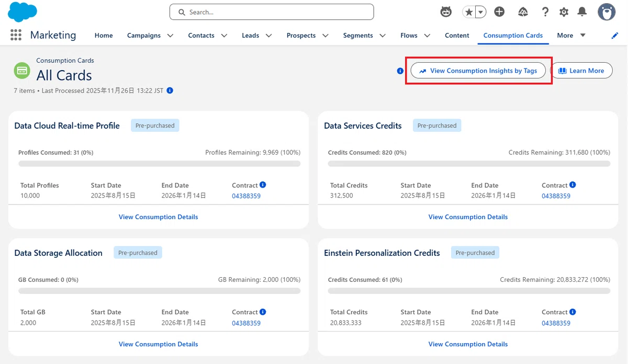Expand the Favorites list dropdown arrow
Viewport: 628px width, 364px height.
pos(480,12)
